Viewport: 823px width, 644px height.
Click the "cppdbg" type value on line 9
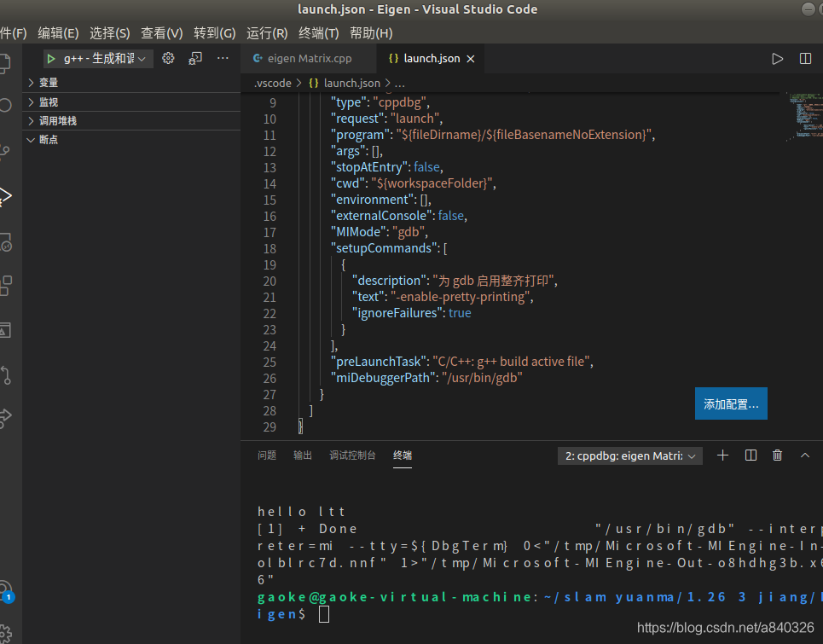400,102
